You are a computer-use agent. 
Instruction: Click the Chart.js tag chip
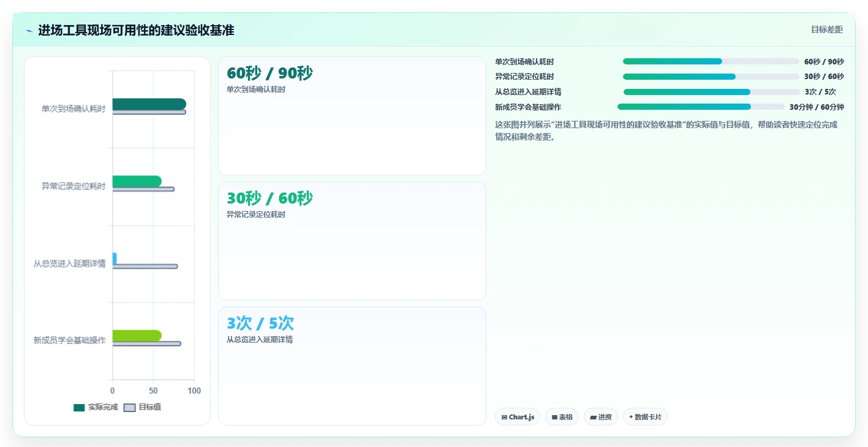(x=518, y=417)
